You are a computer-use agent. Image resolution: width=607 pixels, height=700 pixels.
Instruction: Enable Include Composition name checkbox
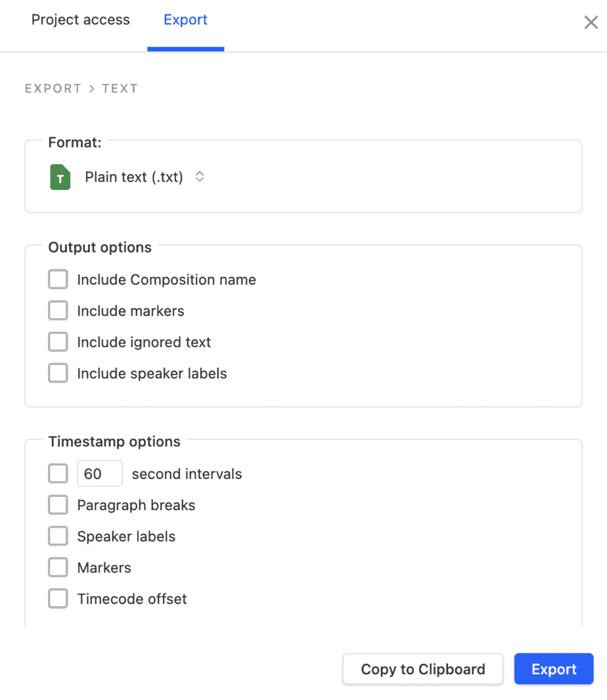coord(58,280)
